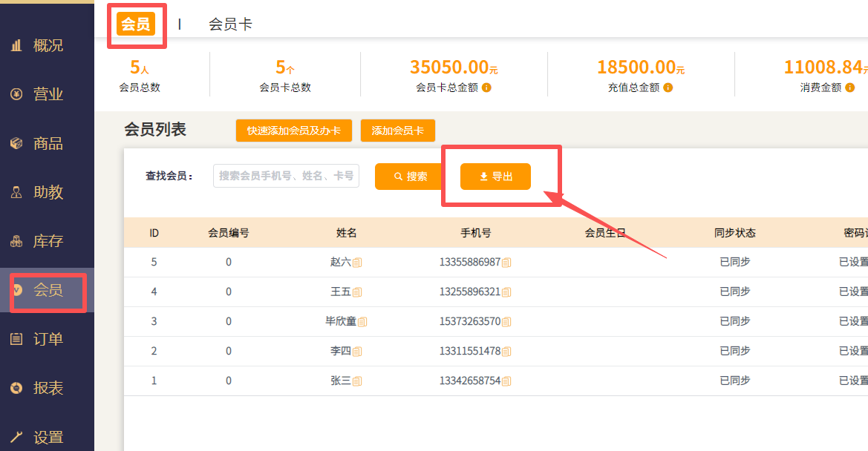The height and width of the screenshot is (451, 868).
Task: Copy 王五's phone number via copy icon
Action: pyautogui.click(x=508, y=292)
